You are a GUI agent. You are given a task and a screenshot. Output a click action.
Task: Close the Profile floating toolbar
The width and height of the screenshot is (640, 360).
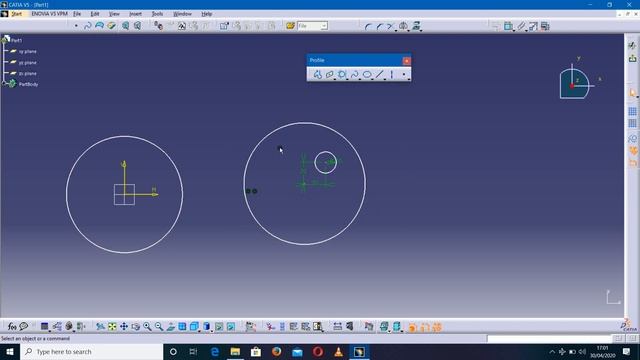pyautogui.click(x=407, y=61)
